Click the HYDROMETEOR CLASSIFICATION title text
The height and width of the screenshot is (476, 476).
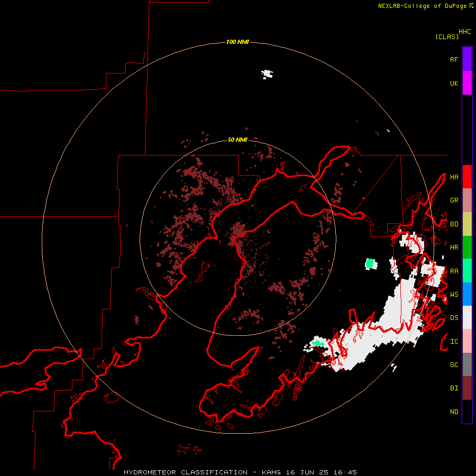[186, 472]
